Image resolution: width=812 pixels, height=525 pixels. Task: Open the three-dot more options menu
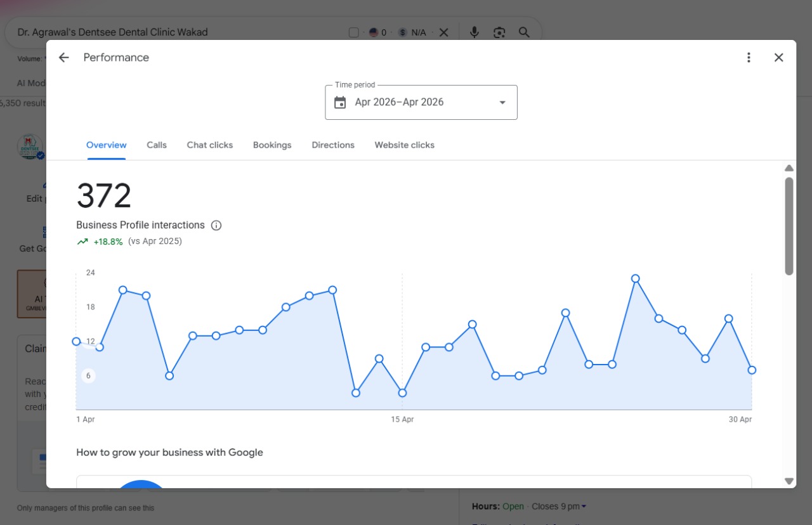coord(749,58)
